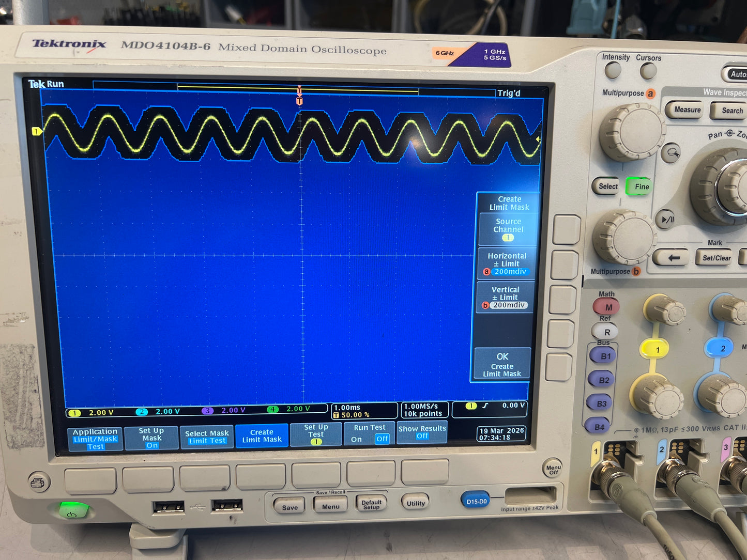Click the 1.00MS/s 10k points readout

[424, 410]
